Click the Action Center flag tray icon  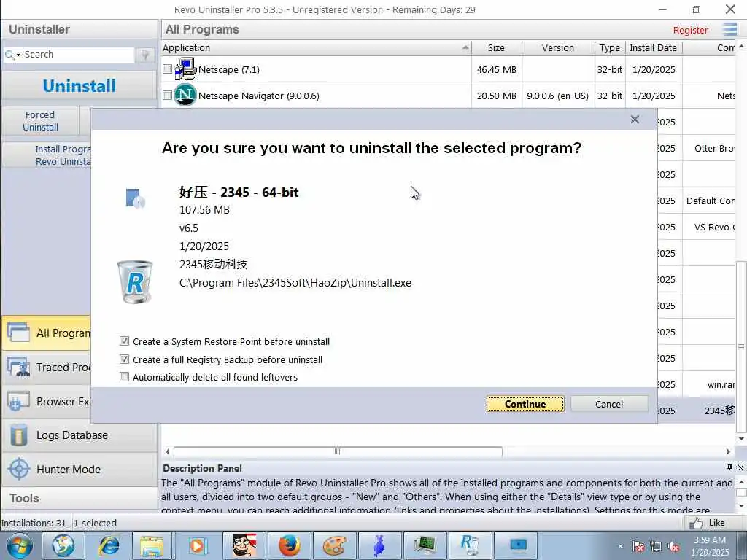(638, 547)
